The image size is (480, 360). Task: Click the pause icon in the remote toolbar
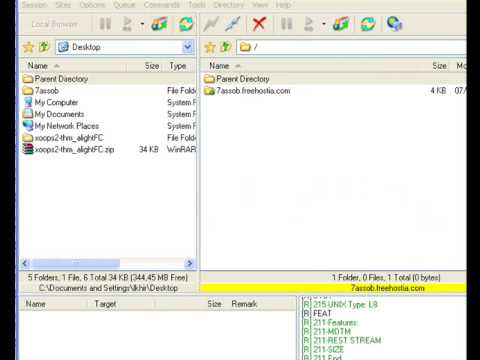tap(287, 24)
